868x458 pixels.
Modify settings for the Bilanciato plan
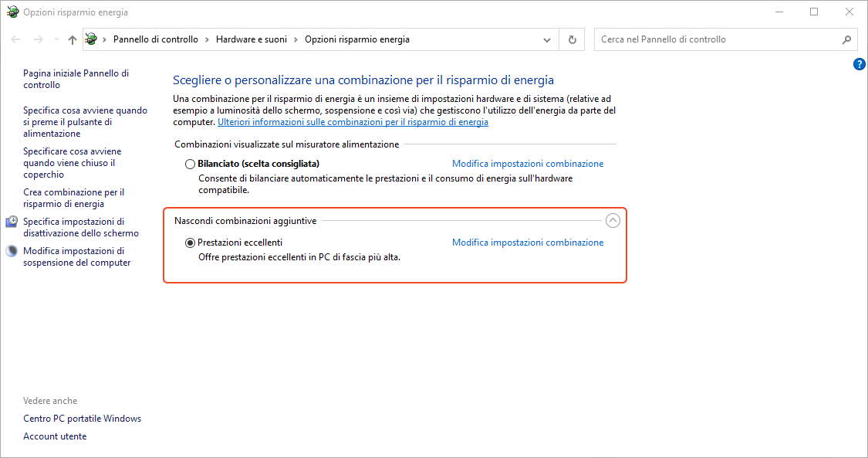click(528, 164)
